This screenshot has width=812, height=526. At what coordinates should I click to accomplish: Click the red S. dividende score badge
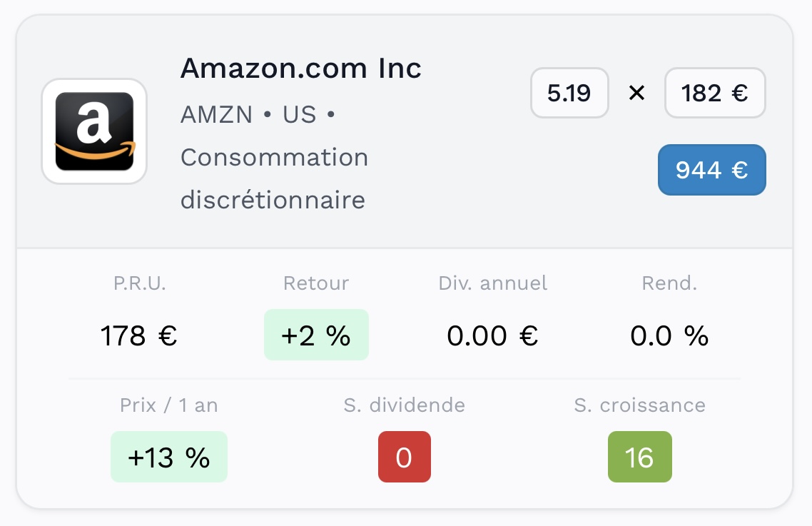coord(404,457)
